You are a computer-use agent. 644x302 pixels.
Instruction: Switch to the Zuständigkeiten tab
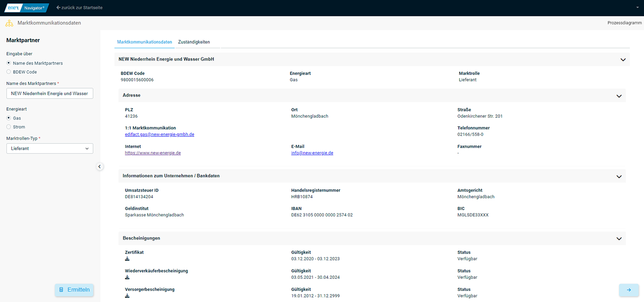coord(194,42)
